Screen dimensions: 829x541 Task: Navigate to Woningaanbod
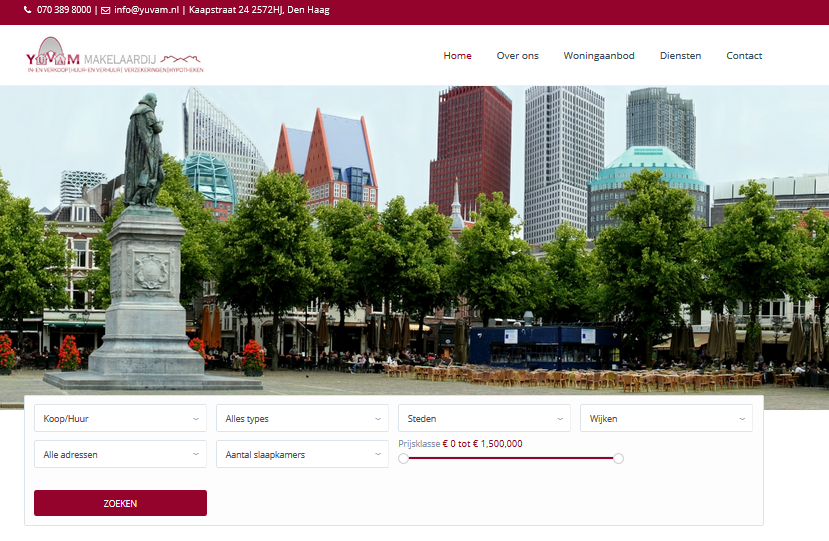(x=598, y=56)
